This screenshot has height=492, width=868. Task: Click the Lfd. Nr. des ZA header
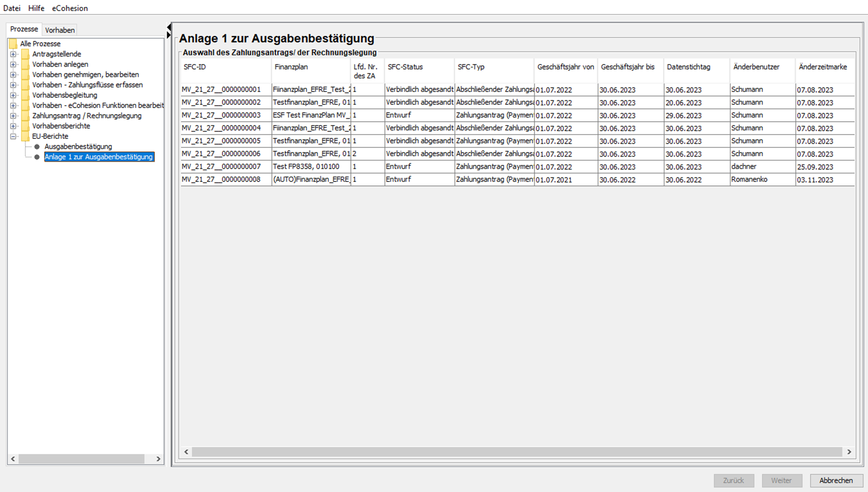tap(367, 71)
